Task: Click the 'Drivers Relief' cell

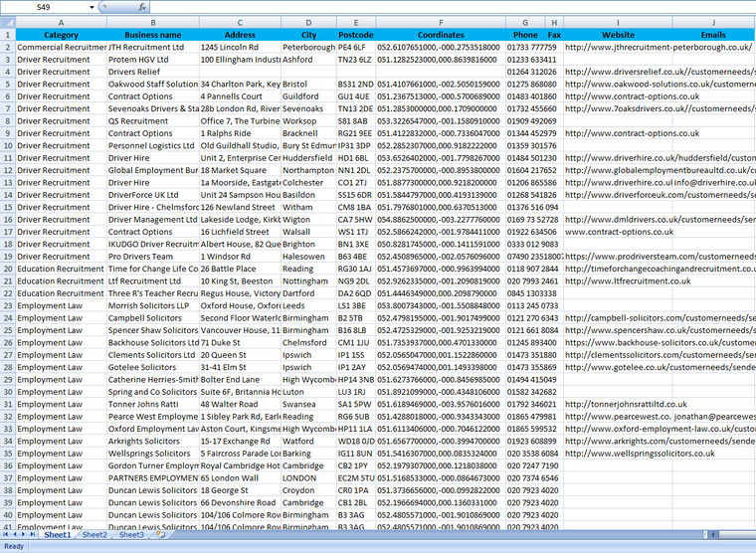Action: tap(153, 72)
